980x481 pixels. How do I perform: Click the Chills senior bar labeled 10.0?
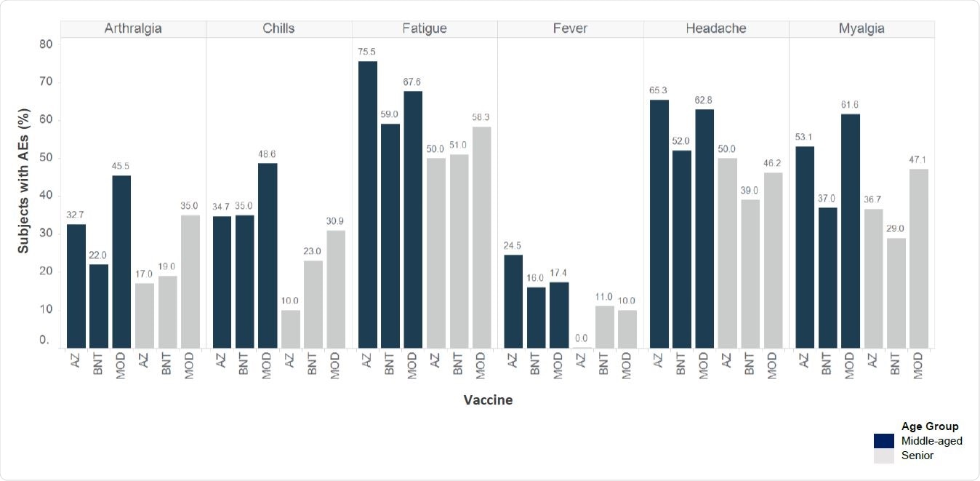pyautogui.click(x=291, y=329)
